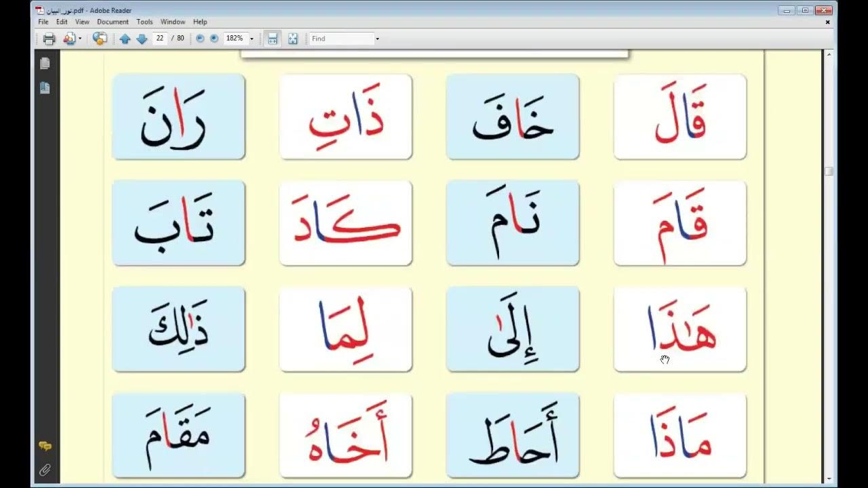The height and width of the screenshot is (488, 868).
Task: Click the word card خَافَ
Action: coord(513,117)
